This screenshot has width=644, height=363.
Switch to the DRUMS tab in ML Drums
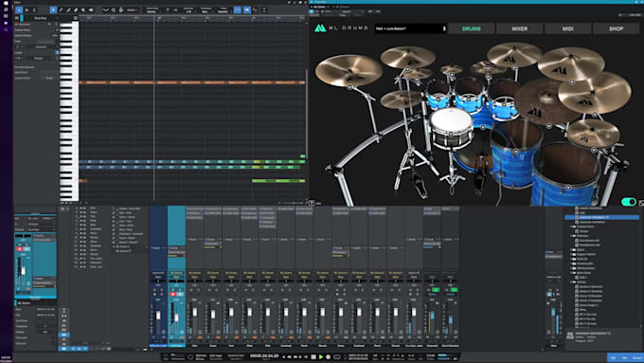471,28
